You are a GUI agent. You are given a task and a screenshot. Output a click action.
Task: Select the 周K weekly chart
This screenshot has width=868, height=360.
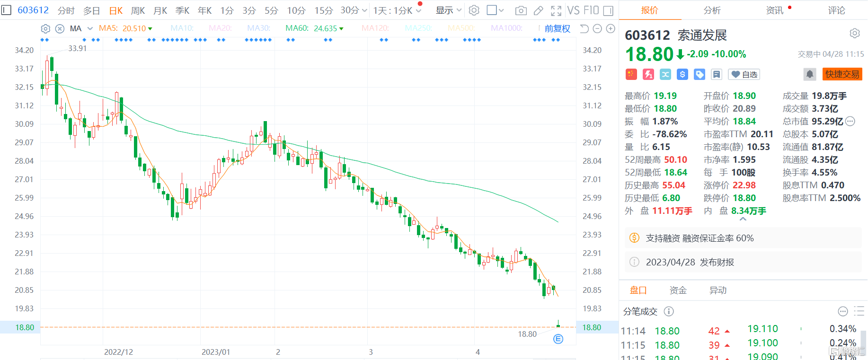click(138, 10)
